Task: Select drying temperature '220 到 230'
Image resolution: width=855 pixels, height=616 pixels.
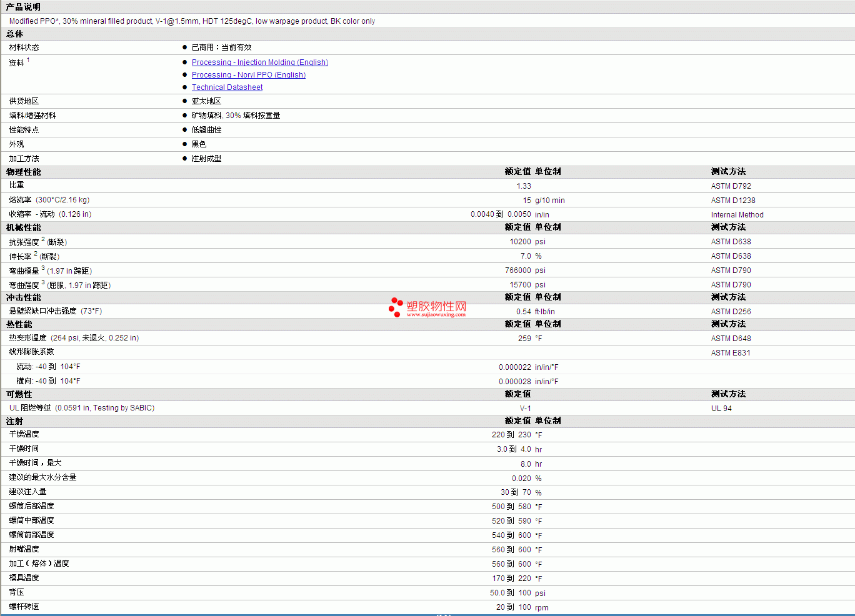Action: [511, 435]
